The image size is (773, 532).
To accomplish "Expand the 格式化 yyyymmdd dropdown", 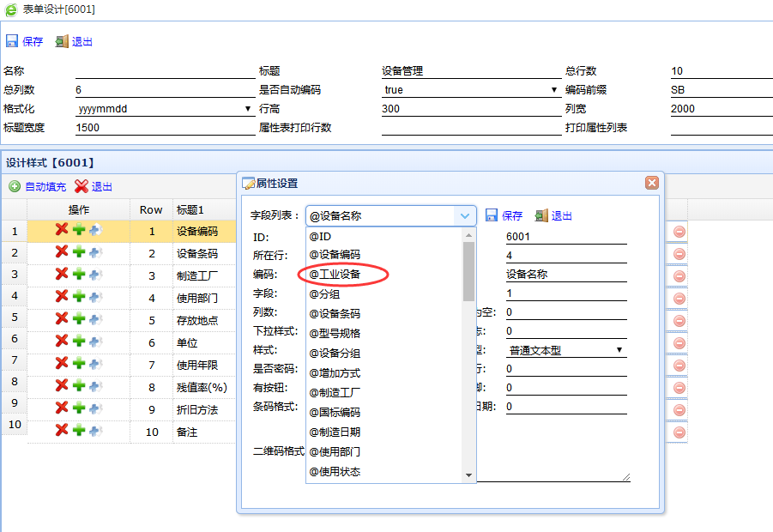I will coord(248,109).
